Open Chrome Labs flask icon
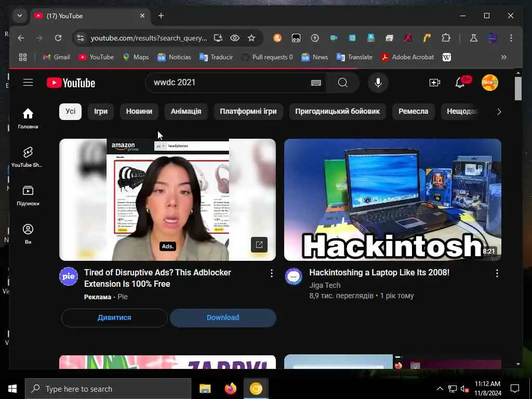Viewport: 532px width, 399px height. click(474, 38)
